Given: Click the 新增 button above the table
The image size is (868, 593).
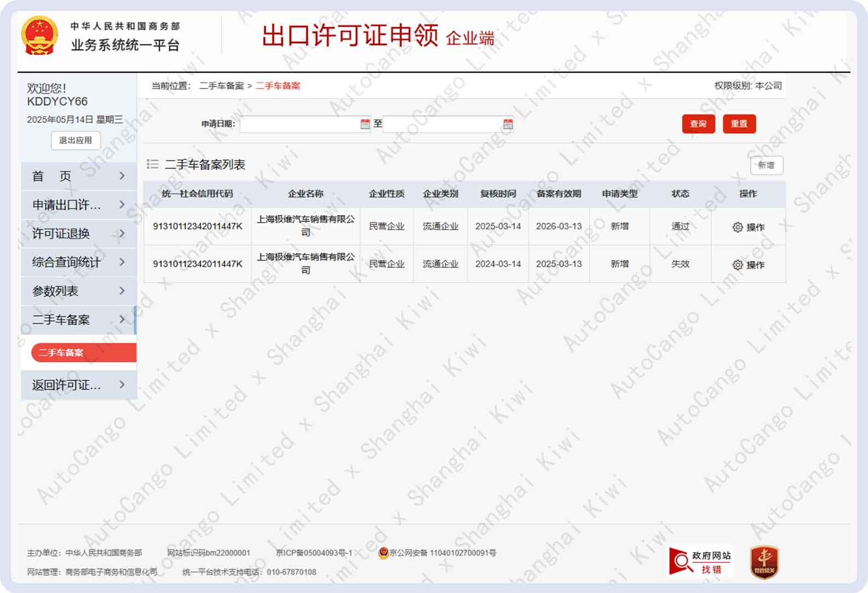Looking at the screenshot, I should coord(766,165).
